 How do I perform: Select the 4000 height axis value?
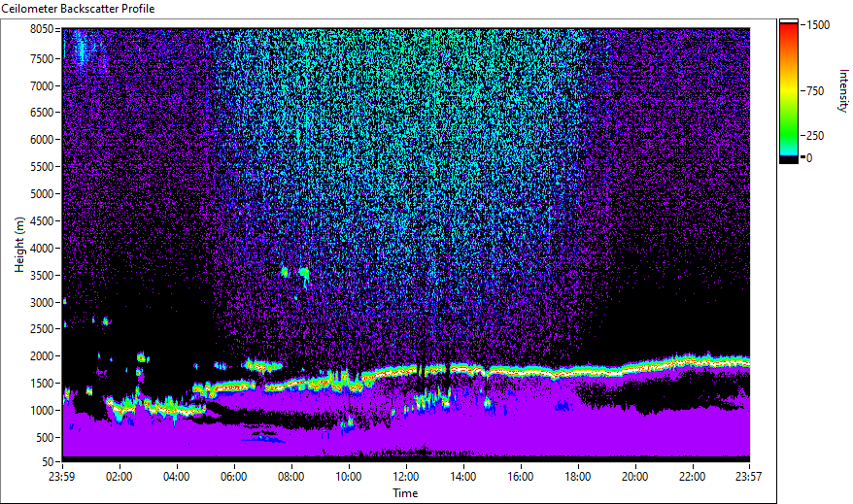42,249
